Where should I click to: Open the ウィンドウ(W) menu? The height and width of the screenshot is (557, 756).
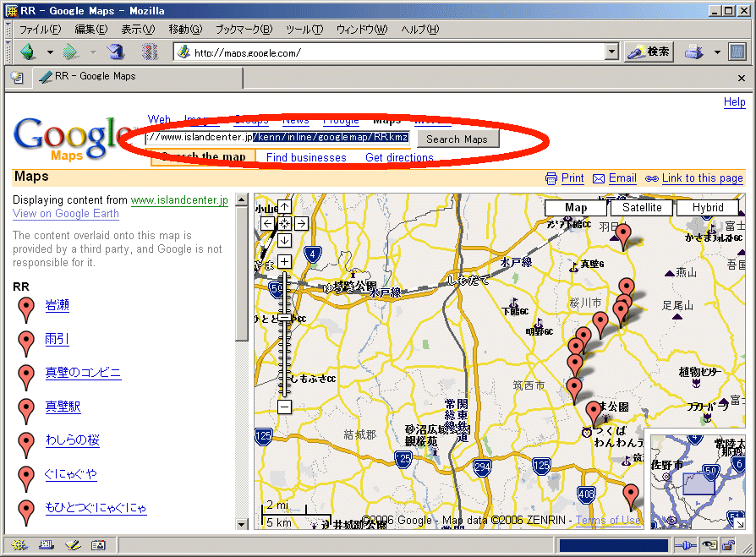(x=362, y=30)
